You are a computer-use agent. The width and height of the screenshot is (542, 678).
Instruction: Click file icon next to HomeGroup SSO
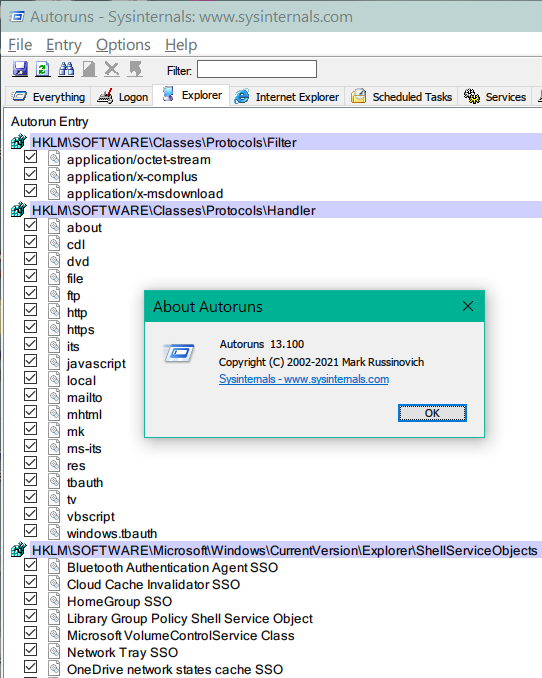(x=54, y=600)
